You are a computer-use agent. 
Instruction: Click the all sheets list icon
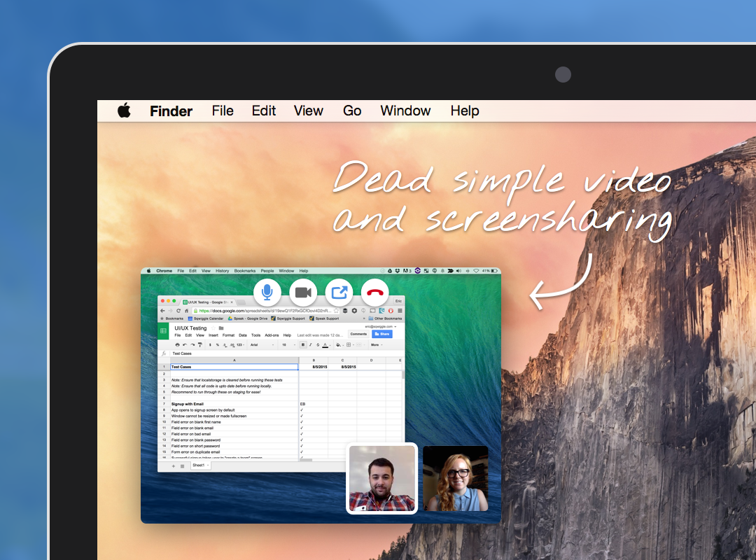(182, 466)
